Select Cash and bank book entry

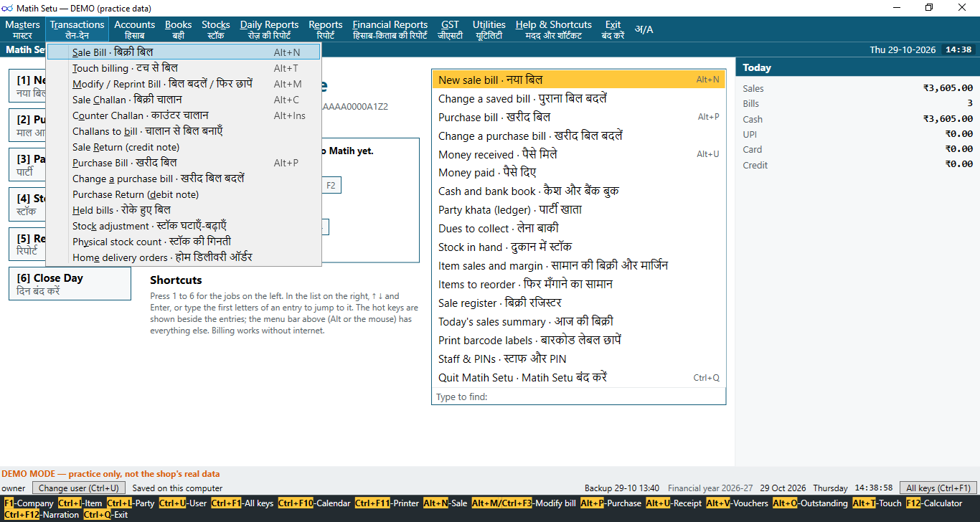[x=579, y=191]
